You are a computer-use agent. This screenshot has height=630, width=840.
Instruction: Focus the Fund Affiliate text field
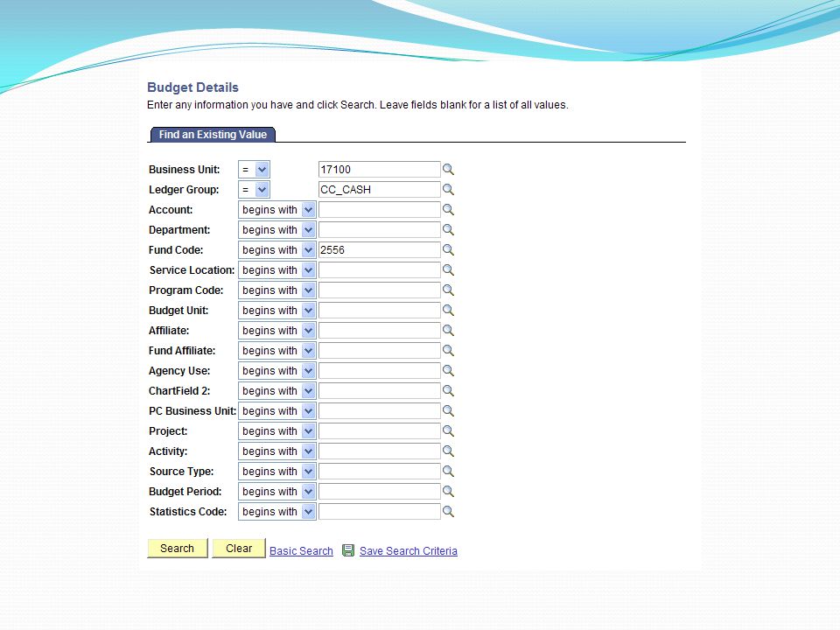click(379, 350)
